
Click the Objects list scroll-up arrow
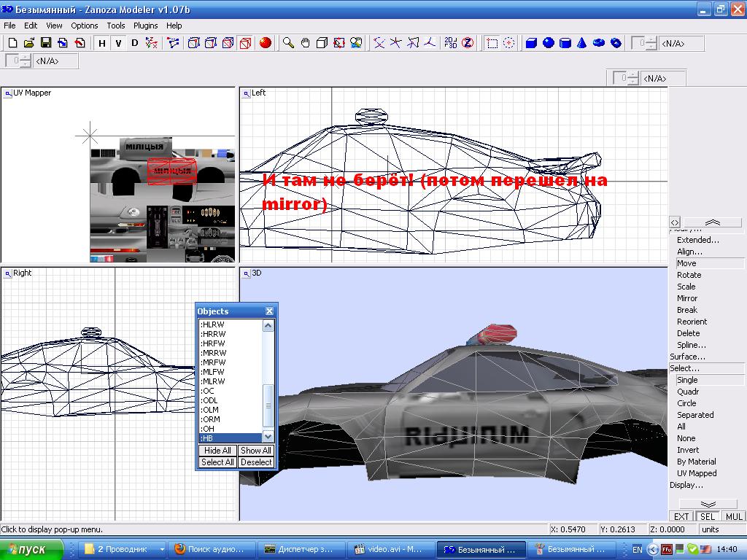point(268,326)
